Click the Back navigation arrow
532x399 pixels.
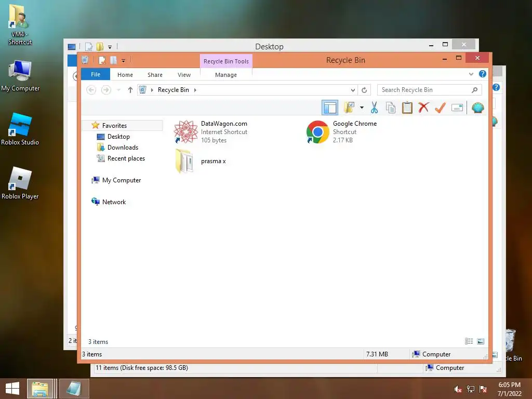click(x=91, y=90)
